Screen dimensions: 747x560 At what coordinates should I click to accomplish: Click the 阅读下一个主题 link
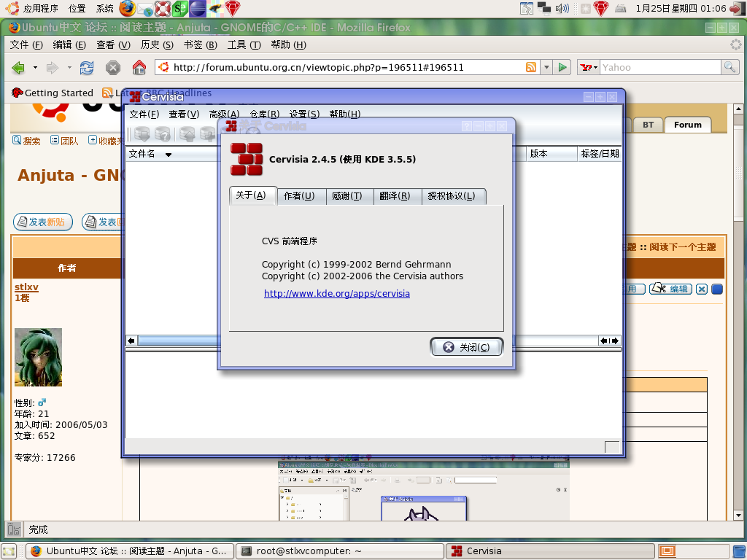(682, 246)
